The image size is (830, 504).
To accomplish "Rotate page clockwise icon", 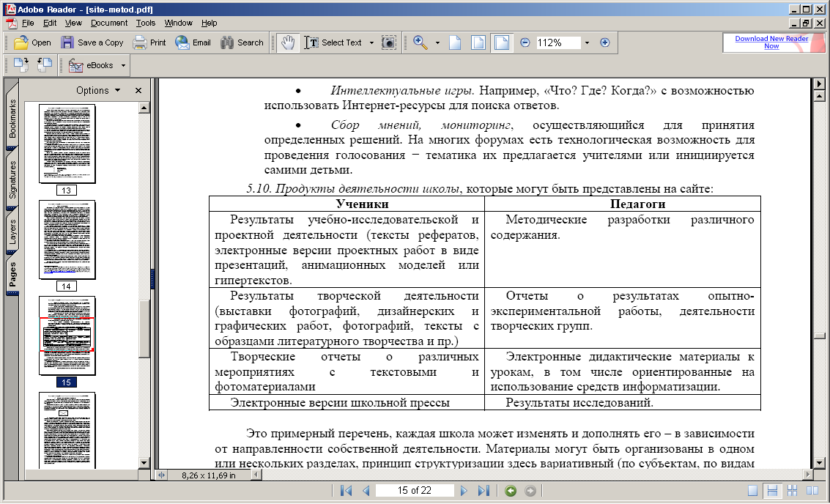I will click(x=21, y=65).
